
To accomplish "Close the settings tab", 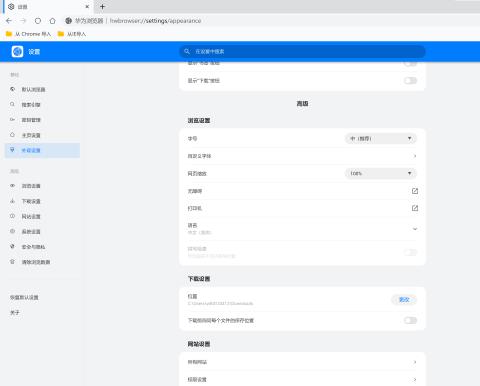I will [x=87, y=6].
